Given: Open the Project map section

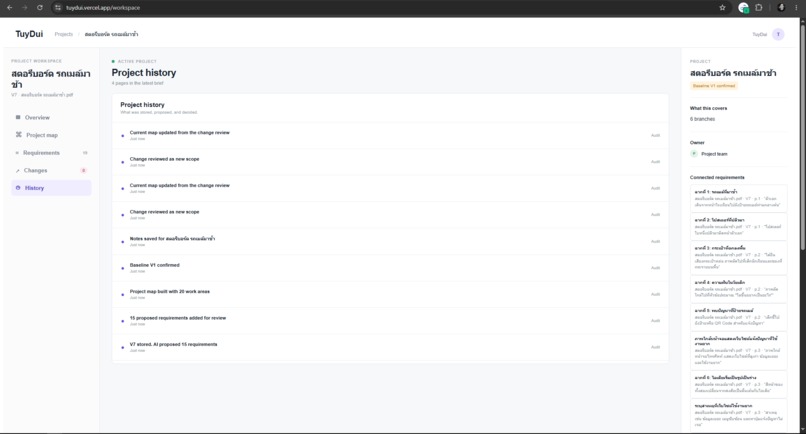Looking at the screenshot, I should (x=51, y=135).
